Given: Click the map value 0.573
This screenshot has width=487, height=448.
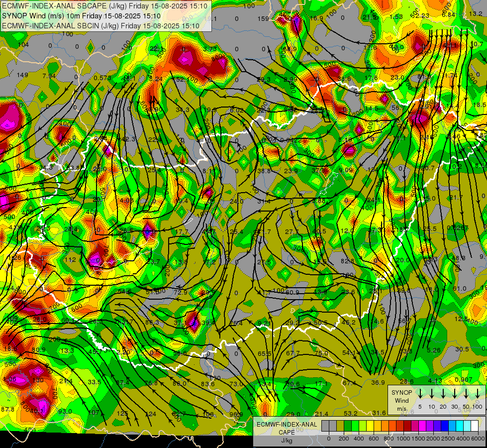Looking at the screenshot, I should click(x=102, y=78).
